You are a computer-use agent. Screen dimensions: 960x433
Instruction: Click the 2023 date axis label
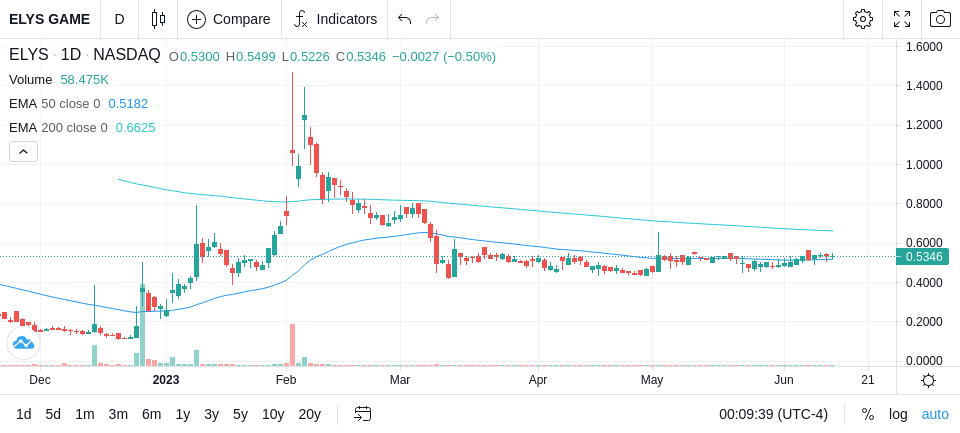pyautogui.click(x=166, y=380)
